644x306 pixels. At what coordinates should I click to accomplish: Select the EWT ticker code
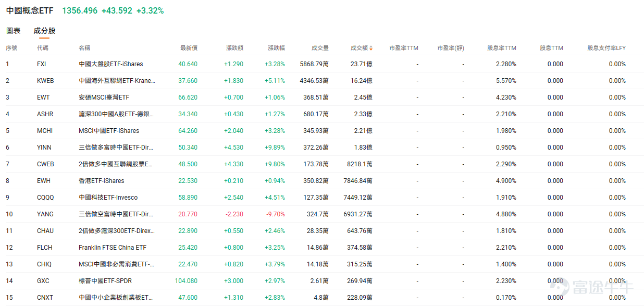coord(43,97)
